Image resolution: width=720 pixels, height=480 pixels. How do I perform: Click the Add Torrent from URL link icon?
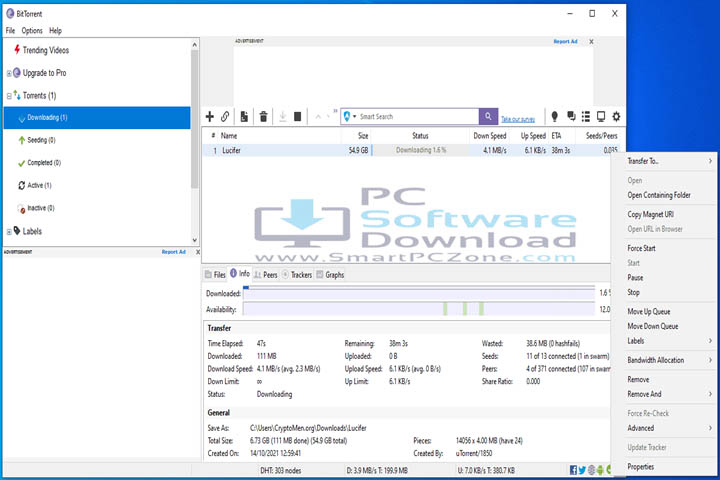(x=225, y=117)
